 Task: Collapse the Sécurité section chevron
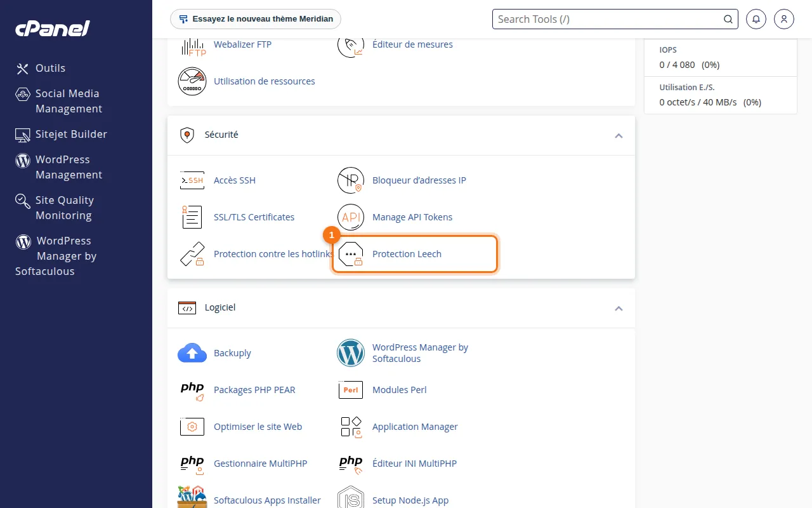pos(619,136)
